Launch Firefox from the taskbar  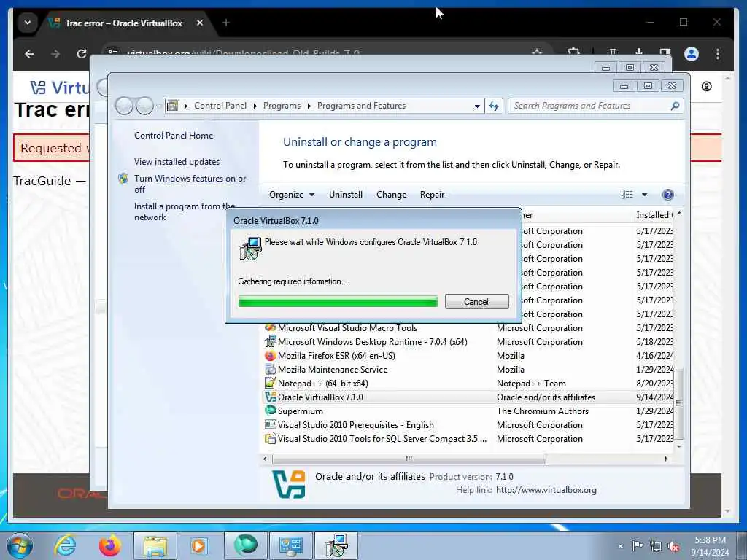109,545
